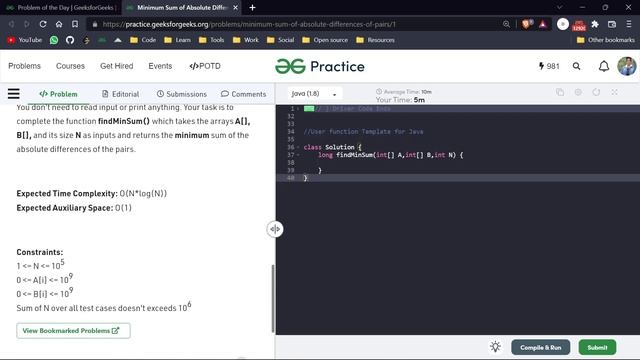Toggle the light/dark theme bulb icon

coord(496,347)
